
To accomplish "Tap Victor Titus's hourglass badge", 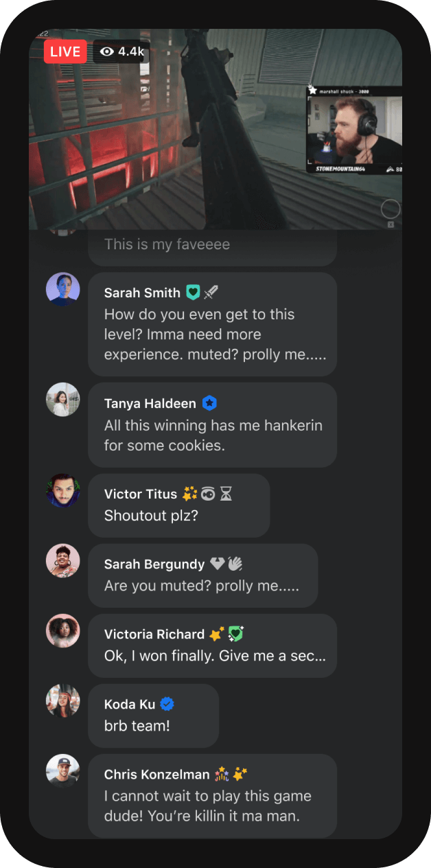I will pyautogui.click(x=226, y=494).
